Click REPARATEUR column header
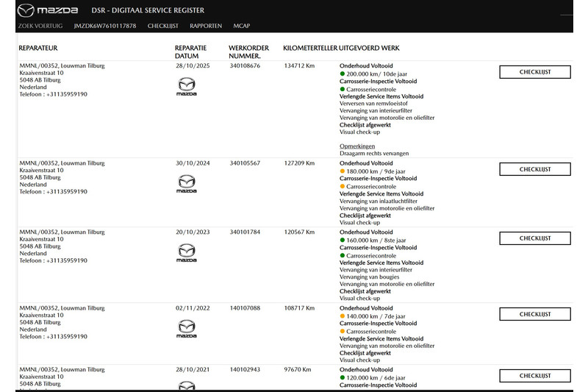This screenshot has width=588, height=392. pyautogui.click(x=38, y=48)
